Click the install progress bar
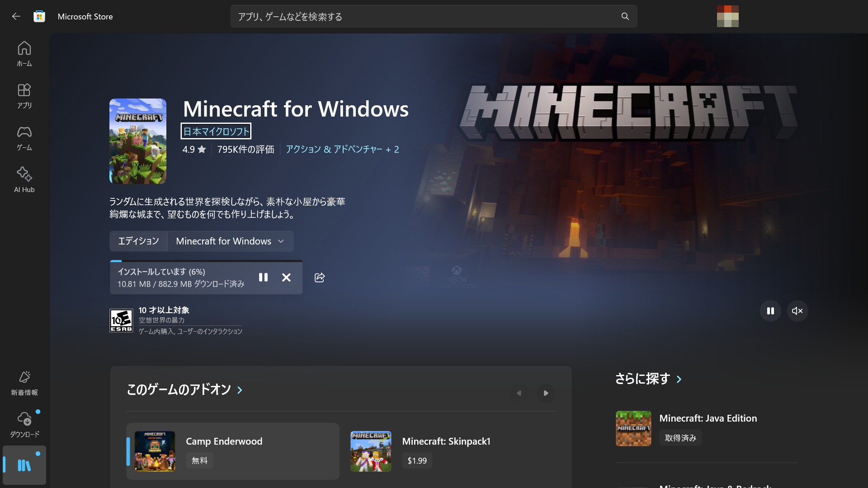 click(206, 262)
